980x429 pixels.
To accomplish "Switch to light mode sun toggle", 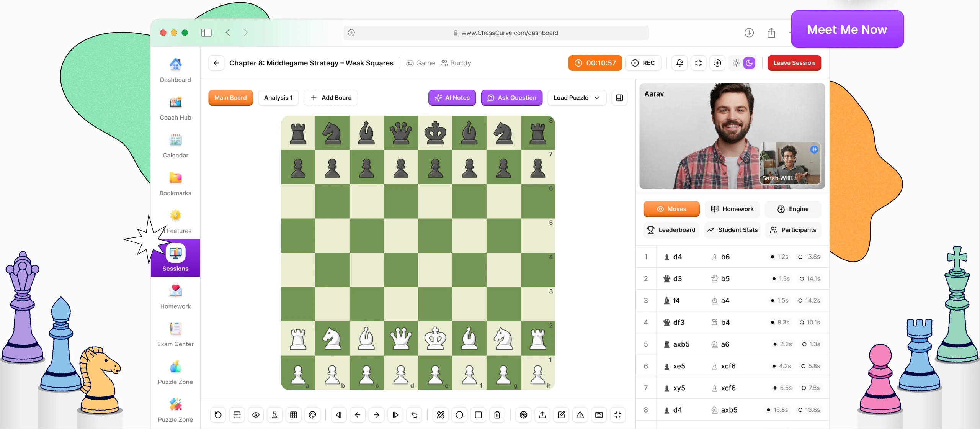I will (x=736, y=63).
